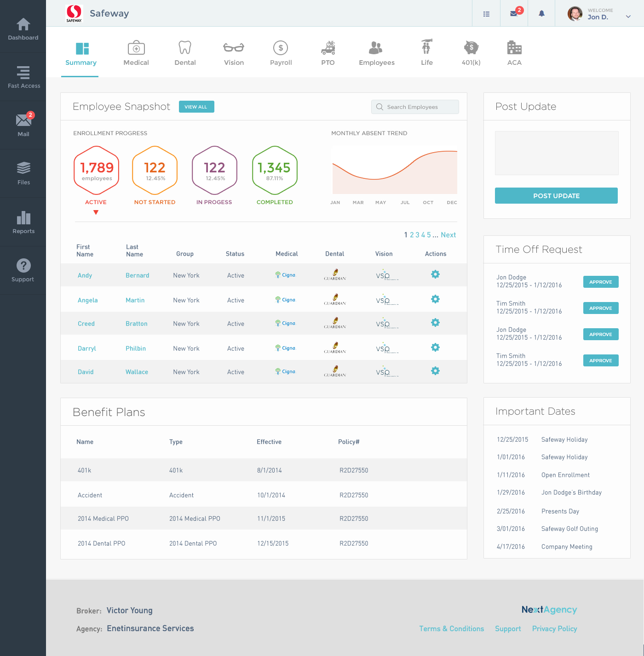Switch to the Life tab
This screenshot has width=644, height=656.
point(427,53)
